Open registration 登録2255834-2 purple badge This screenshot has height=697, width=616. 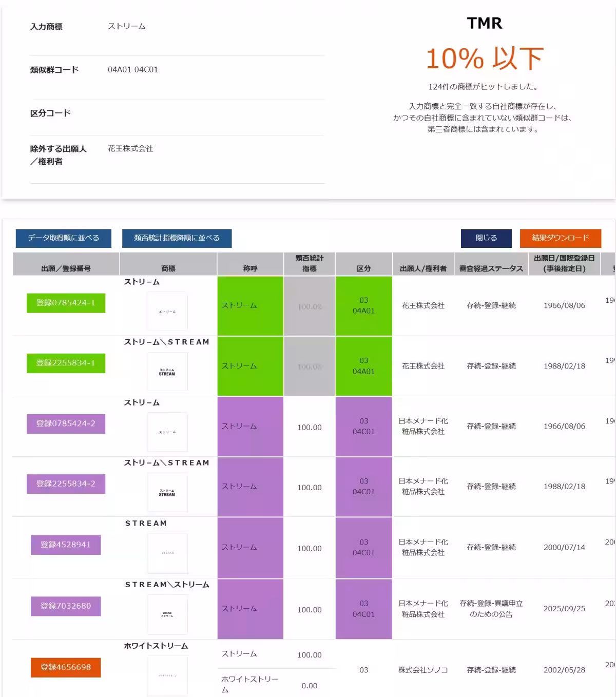click(x=66, y=483)
